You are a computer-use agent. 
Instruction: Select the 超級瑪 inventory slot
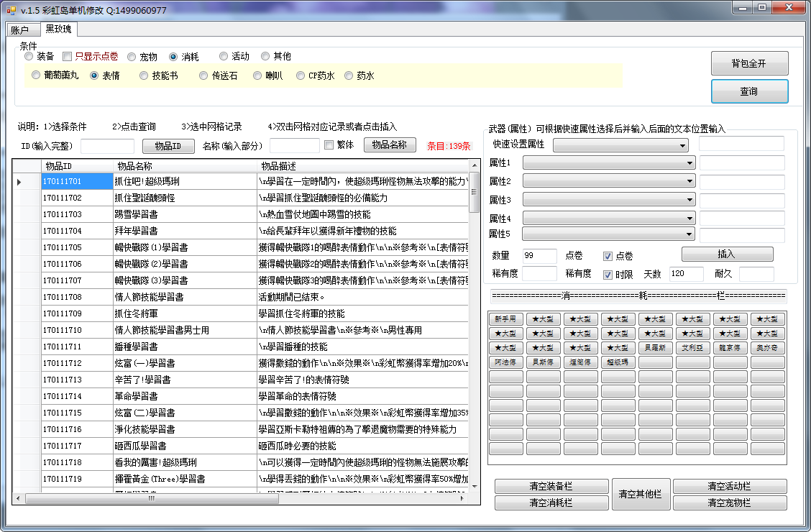tap(618, 362)
